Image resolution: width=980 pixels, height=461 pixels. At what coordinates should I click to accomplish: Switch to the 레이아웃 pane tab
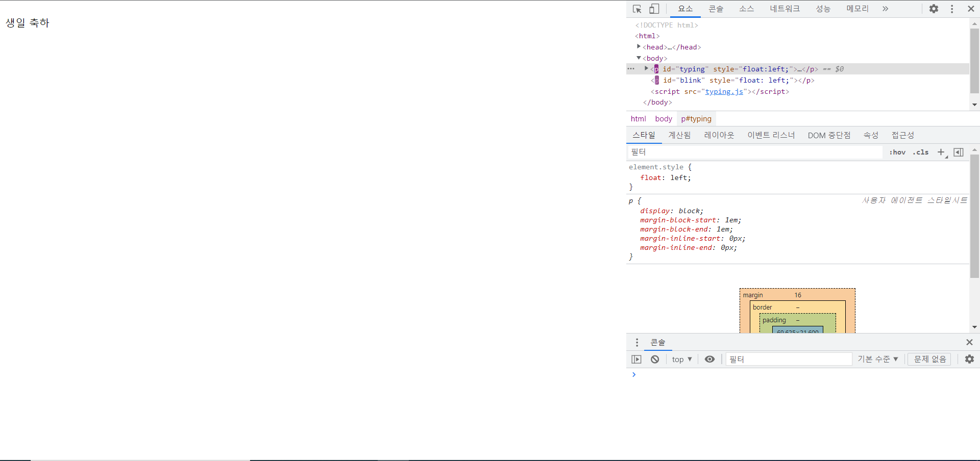click(719, 135)
